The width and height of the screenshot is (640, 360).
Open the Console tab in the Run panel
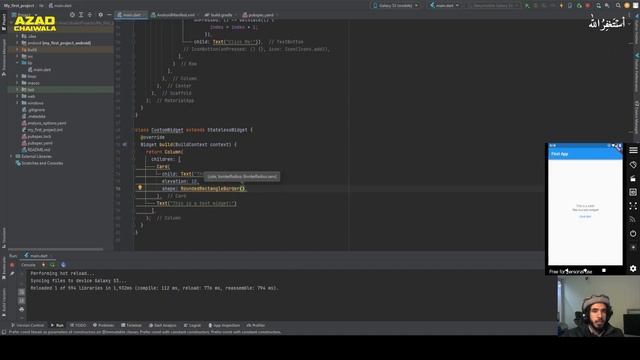[x=28, y=265]
